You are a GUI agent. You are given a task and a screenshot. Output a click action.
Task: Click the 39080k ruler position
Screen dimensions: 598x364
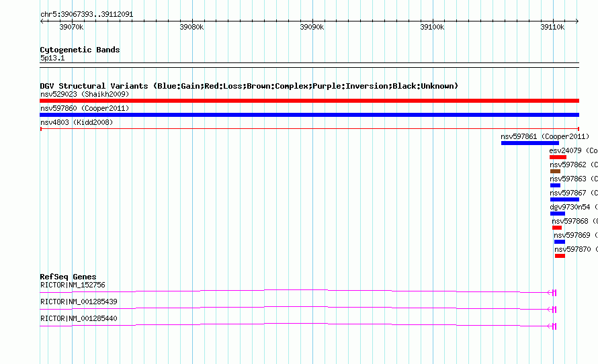pyautogui.click(x=192, y=27)
